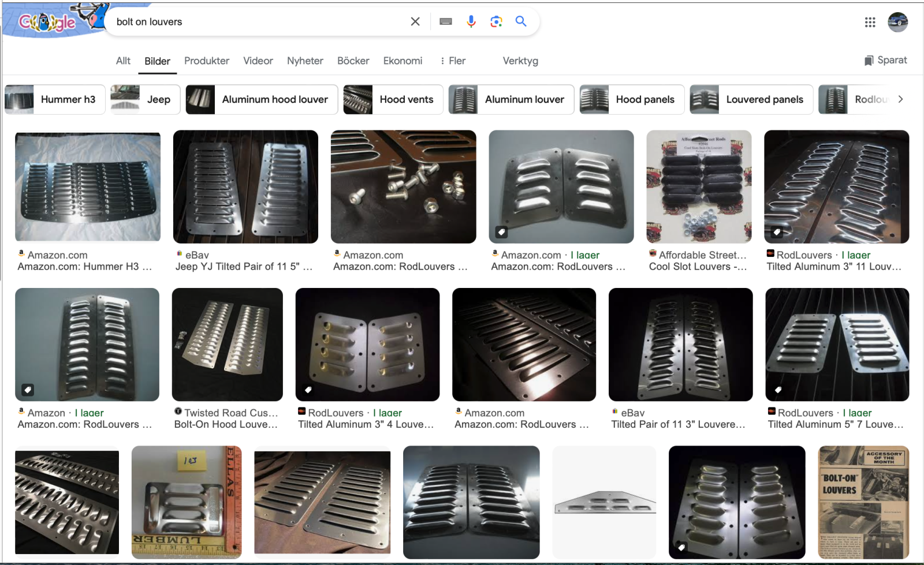Image resolution: width=924 pixels, height=565 pixels.
Task: Switch to the Videor tab
Action: [258, 61]
